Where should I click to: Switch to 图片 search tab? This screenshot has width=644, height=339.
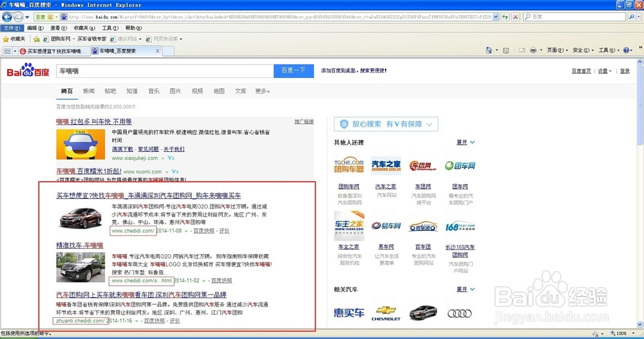tap(175, 91)
